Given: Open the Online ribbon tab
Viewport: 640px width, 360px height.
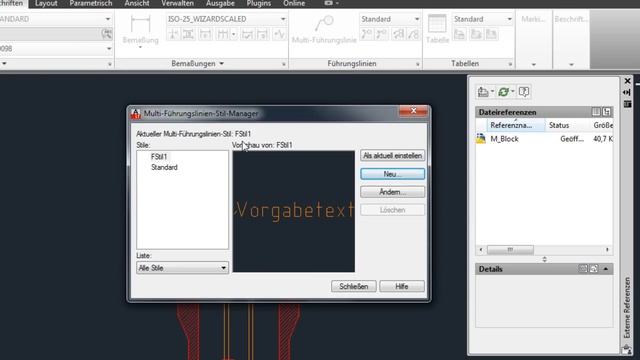Looking at the screenshot, I should tap(294, 3).
